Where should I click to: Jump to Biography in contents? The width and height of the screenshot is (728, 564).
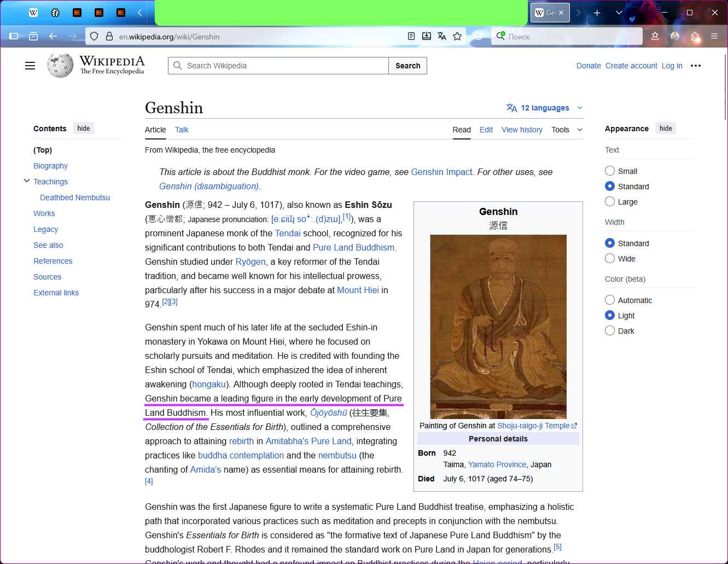pos(50,166)
